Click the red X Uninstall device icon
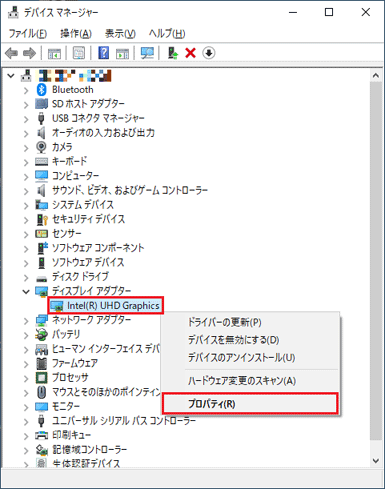Viewport: 385px width, 489px height. [x=190, y=53]
